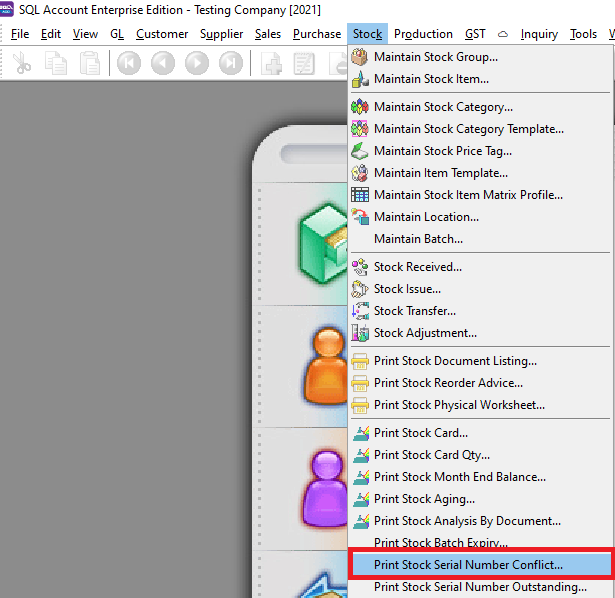Open Print Stock Card report
Viewport: 615px width, 598px height.
[420, 433]
